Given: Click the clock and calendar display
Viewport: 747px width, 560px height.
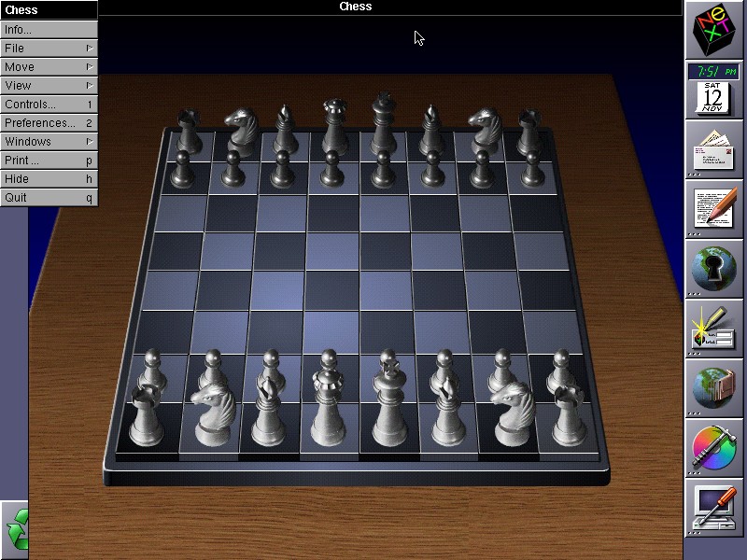Looking at the screenshot, I should point(714,90).
